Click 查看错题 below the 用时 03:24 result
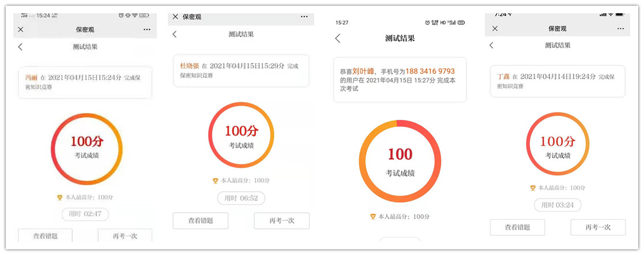The height and width of the screenshot is (255, 644). (517, 227)
